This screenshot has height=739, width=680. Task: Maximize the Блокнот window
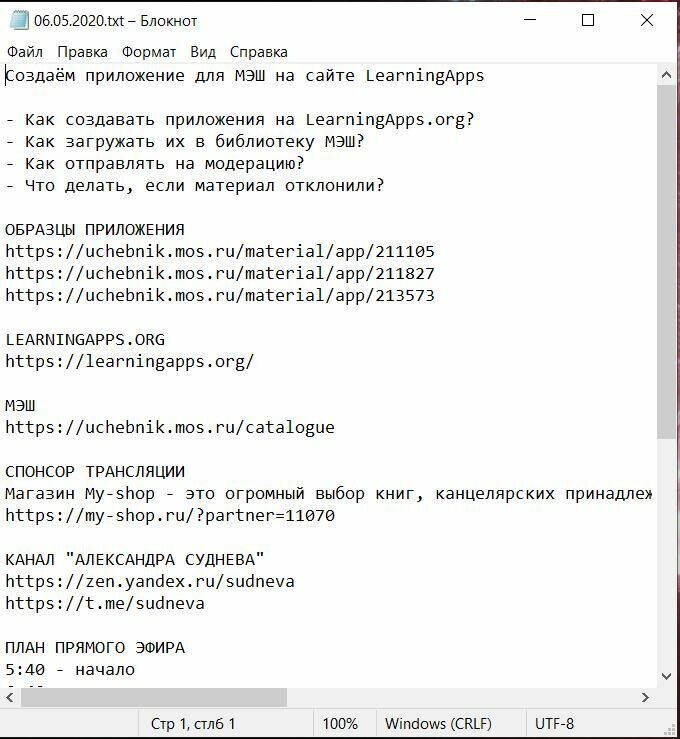click(588, 20)
